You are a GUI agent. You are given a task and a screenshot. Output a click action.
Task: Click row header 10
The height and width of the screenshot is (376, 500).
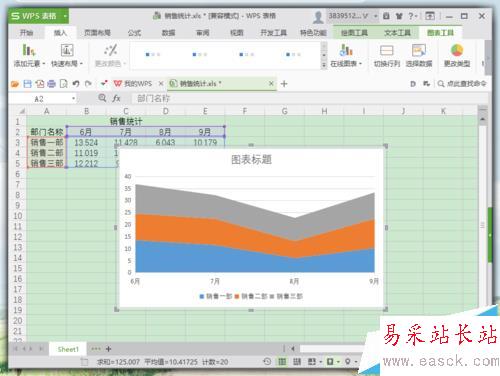tap(18, 216)
